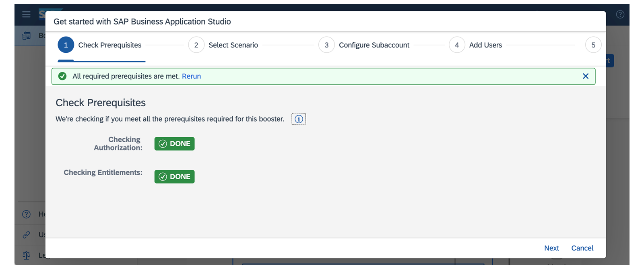Open the help icon in left sidebar
This screenshot has height=269, width=644.
tap(26, 214)
